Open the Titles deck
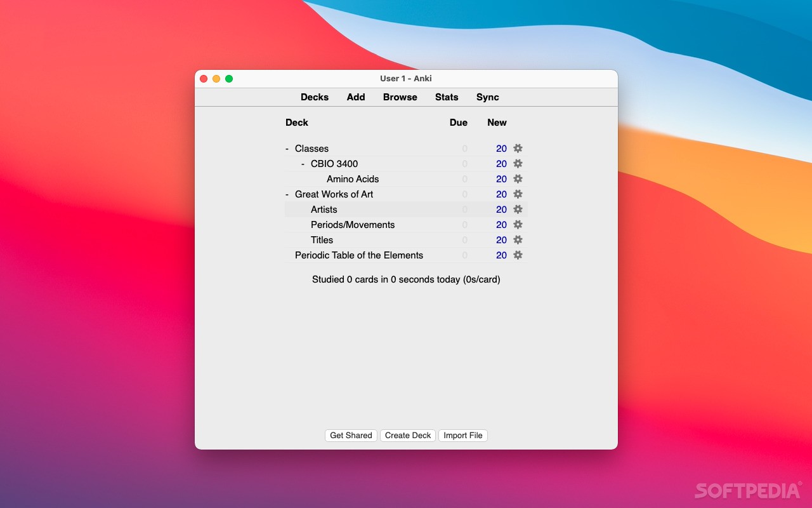Image resolution: width=812 pixels, height=508 pixels. point(322,240)
